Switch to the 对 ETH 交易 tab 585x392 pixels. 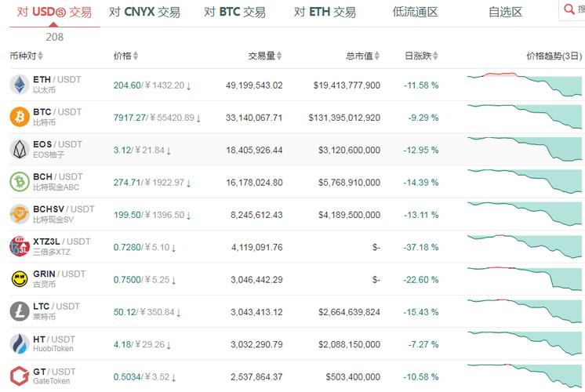(325, 13)
